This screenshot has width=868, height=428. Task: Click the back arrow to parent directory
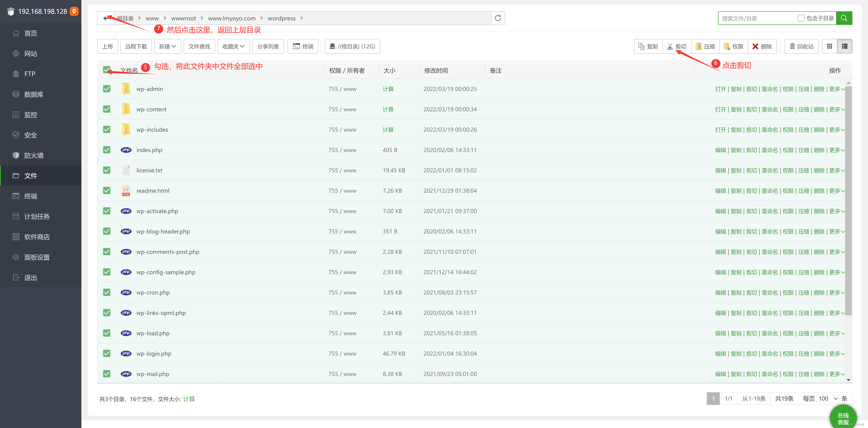(x=106, y=18)
